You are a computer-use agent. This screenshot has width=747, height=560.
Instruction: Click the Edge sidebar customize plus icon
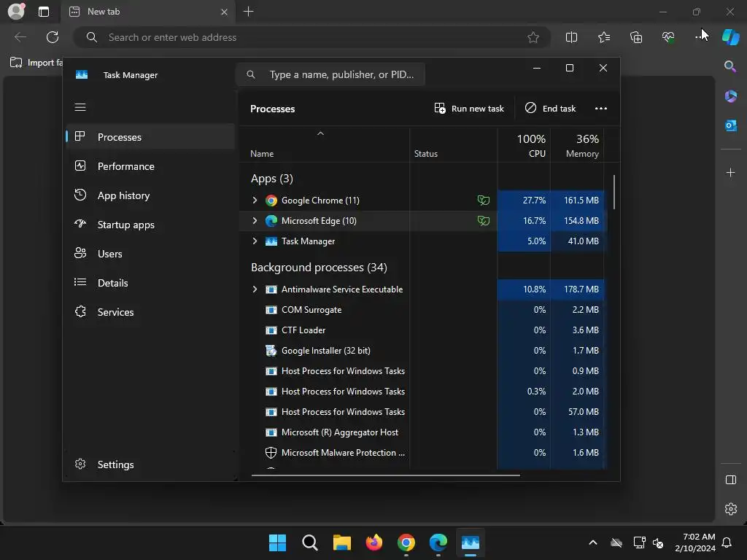730,172
